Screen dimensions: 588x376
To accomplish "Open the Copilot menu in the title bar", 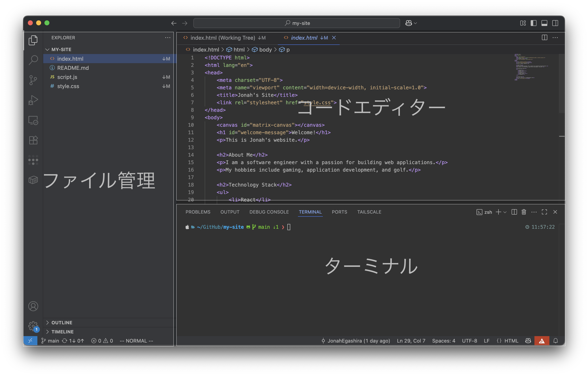I will point(410,23).
